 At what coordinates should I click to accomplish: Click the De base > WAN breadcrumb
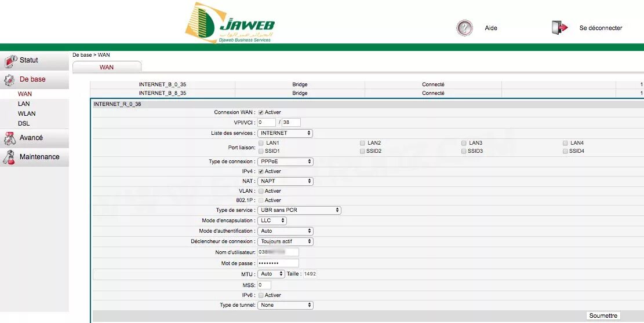(x=91, y=55)
